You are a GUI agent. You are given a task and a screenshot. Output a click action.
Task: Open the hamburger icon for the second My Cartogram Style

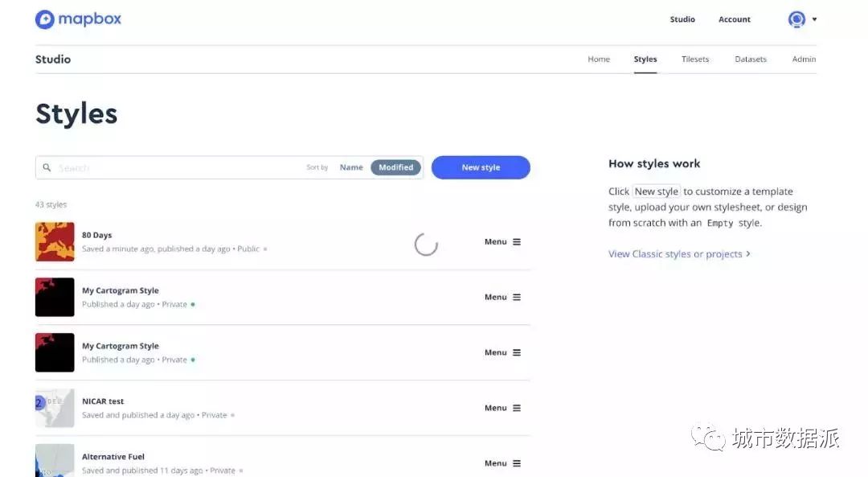click(x=517, y=353)
